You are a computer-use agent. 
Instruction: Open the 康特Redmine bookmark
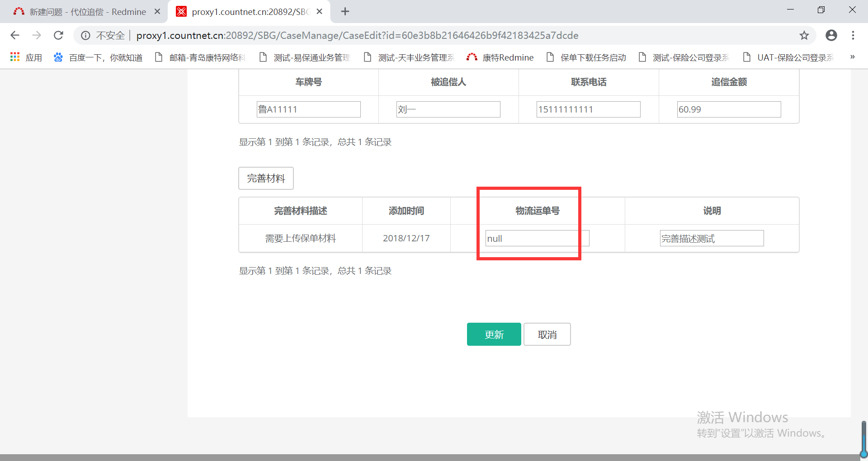pyautogui.click(x=500, y=57)
